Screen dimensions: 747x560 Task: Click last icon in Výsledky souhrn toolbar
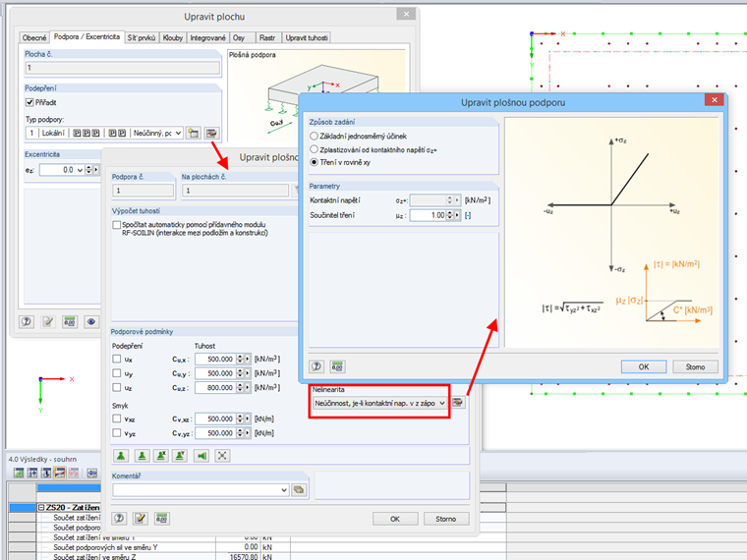click(x=92, y=473)
